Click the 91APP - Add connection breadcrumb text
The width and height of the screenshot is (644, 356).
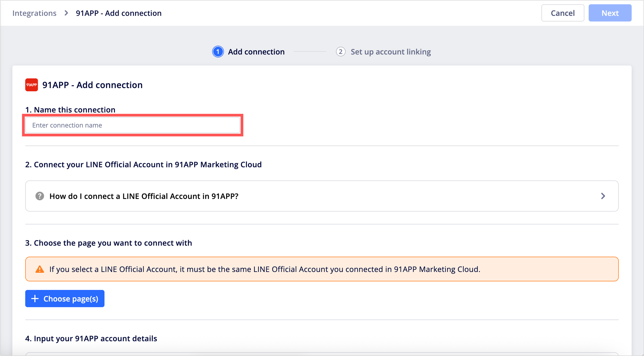(x=119, y=13)
